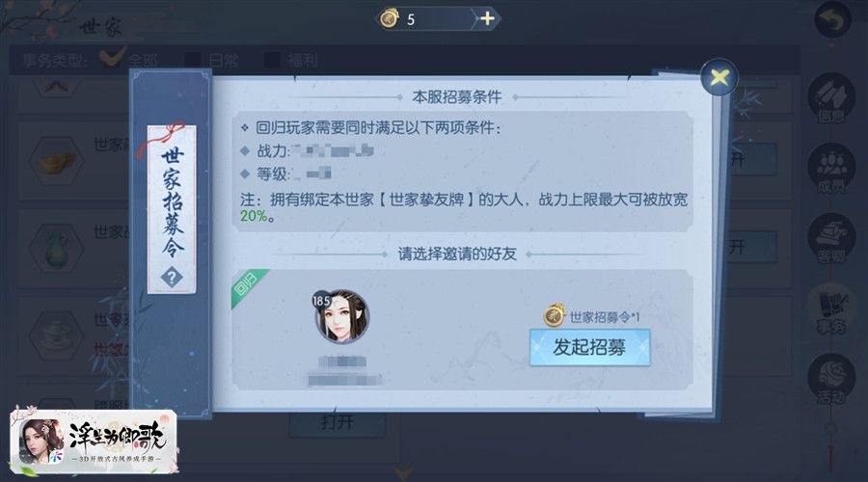The image size is (868, 482).
Task: Go back with the return arrow
Action: point(832,21)
